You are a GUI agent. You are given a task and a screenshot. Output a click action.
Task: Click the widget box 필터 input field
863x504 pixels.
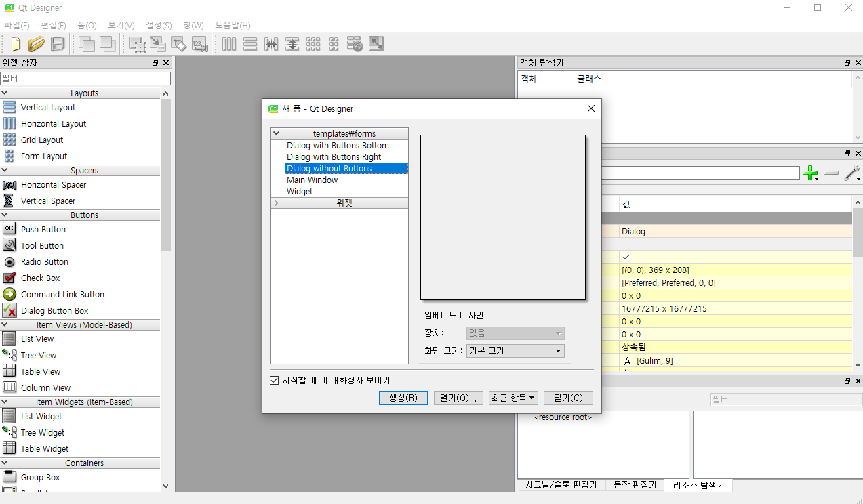(x=85, y=79)
